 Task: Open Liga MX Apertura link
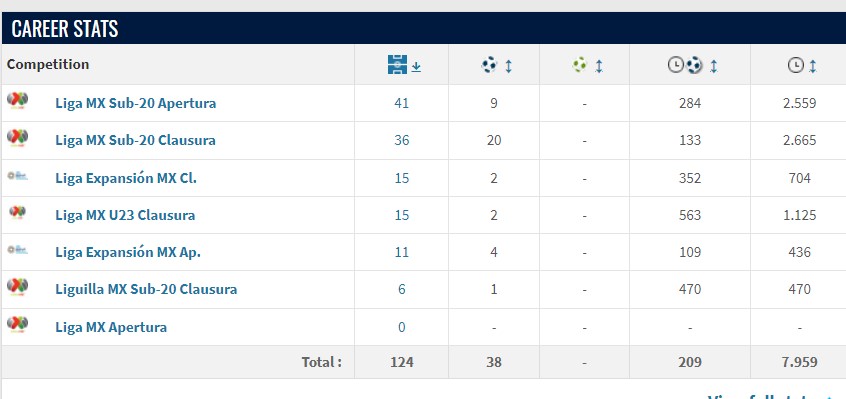click(111, 327)
